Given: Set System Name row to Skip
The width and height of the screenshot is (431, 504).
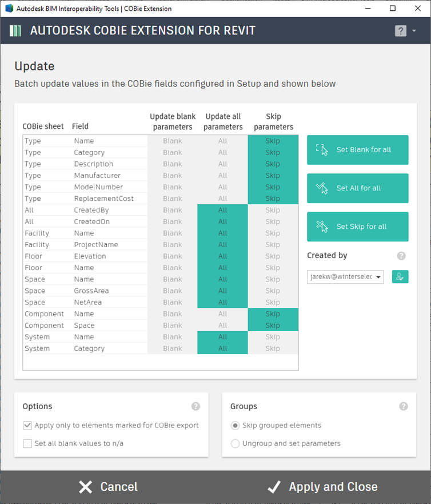Looking at the screenshot, I should coord(273,337).
